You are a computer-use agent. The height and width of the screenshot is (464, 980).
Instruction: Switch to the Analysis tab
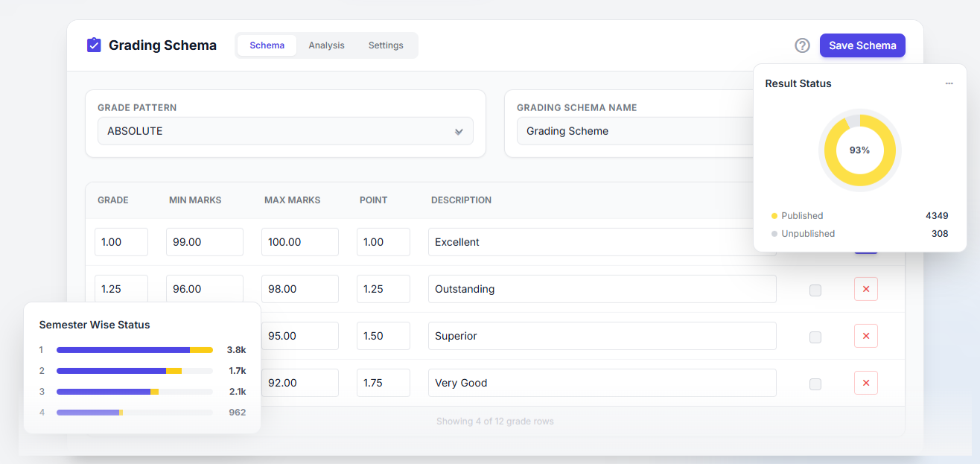point(326,45)
